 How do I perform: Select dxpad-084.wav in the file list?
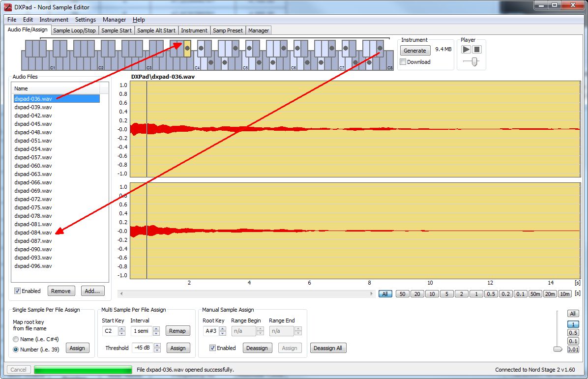pyautogui.click(x=33, y=233)
